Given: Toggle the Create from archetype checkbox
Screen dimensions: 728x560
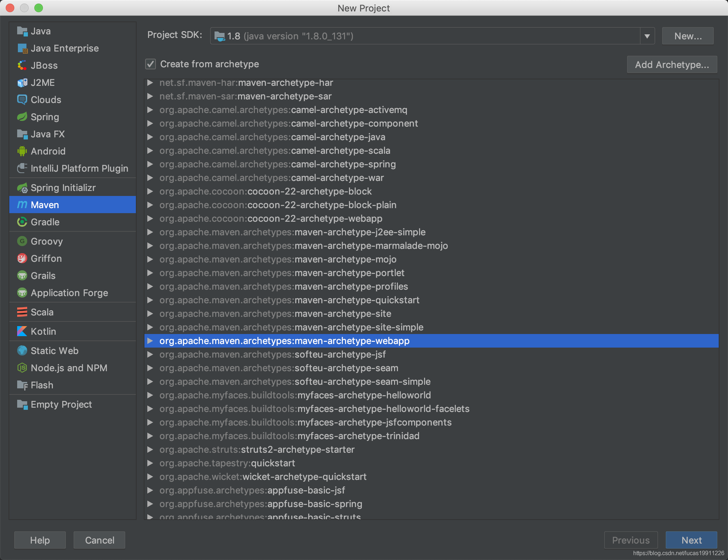Looking at the screenshot, I should pos(151,64).
